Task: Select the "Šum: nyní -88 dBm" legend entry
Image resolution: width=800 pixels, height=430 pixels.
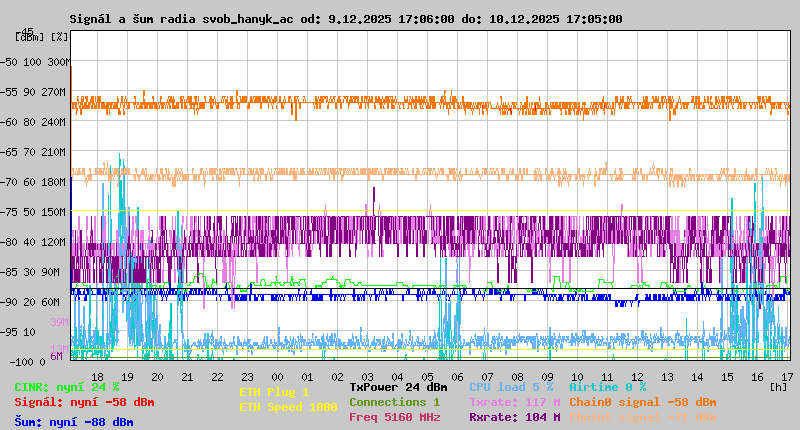Action: click(74, 422)
